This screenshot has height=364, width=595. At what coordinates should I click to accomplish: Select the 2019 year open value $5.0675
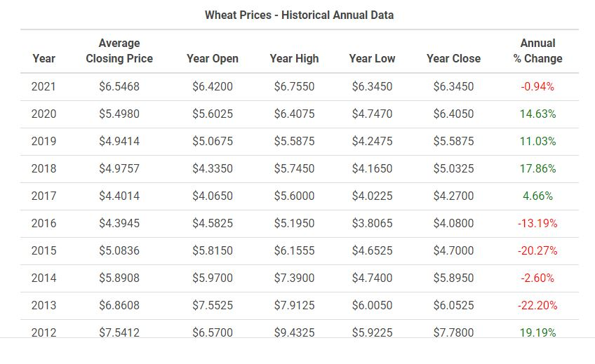213,142
